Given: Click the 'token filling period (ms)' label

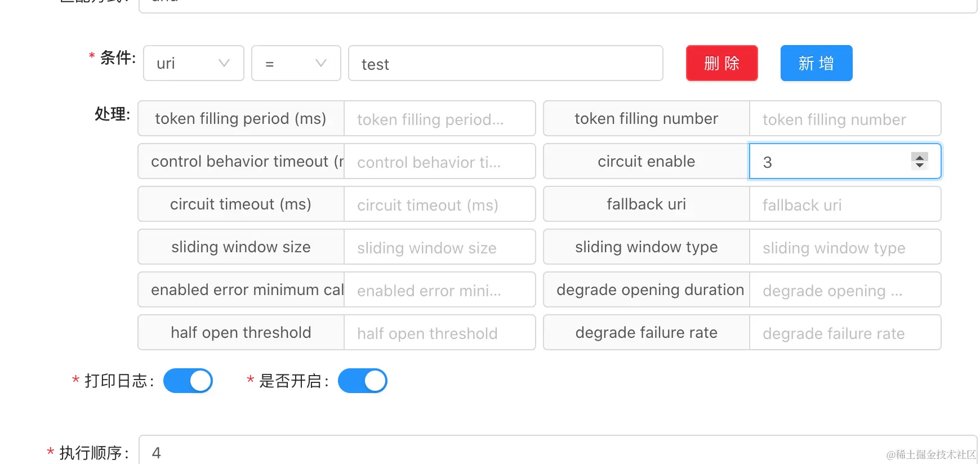Looking at the screenshot, I should tap(240, 119).
